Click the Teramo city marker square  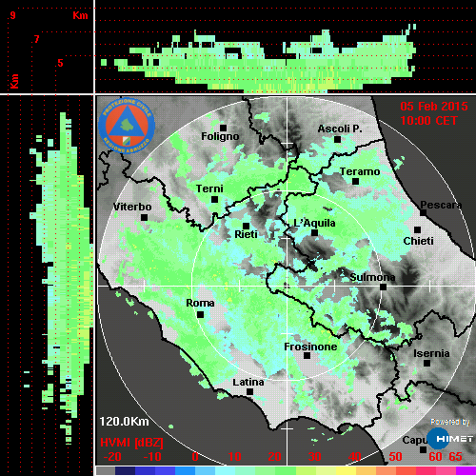pyautogui.click(x=355, y=182)
